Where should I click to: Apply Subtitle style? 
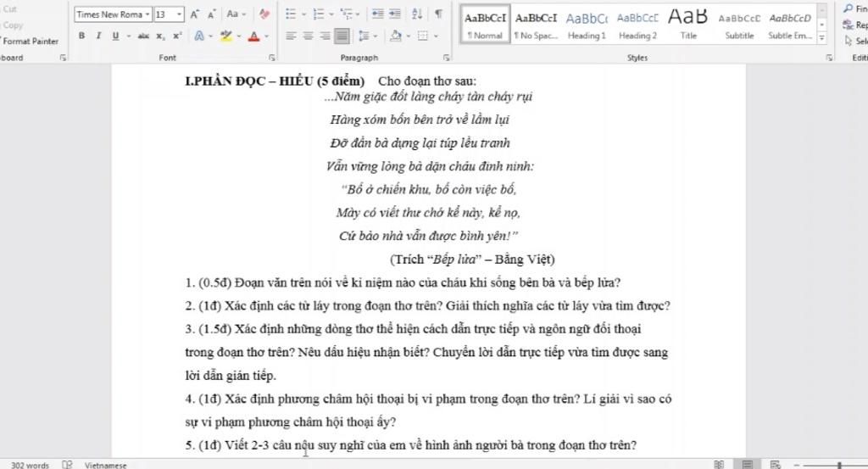pyautogui.click(x=739, y=25)
